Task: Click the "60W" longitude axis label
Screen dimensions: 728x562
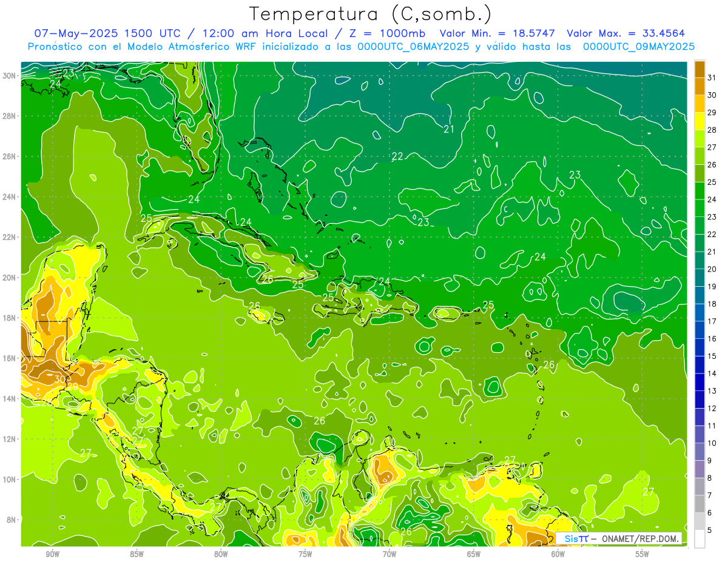Action: click(x=558, y=554)
